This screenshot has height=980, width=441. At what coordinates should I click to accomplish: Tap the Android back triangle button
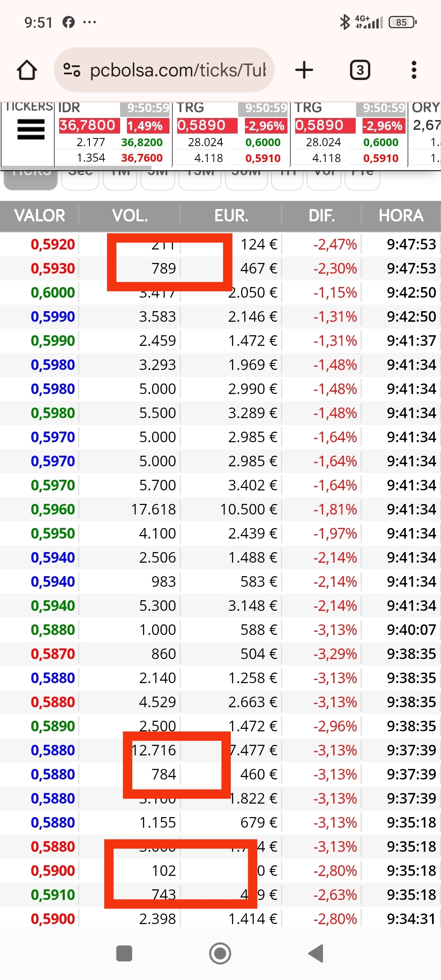(x=316, y=953)
